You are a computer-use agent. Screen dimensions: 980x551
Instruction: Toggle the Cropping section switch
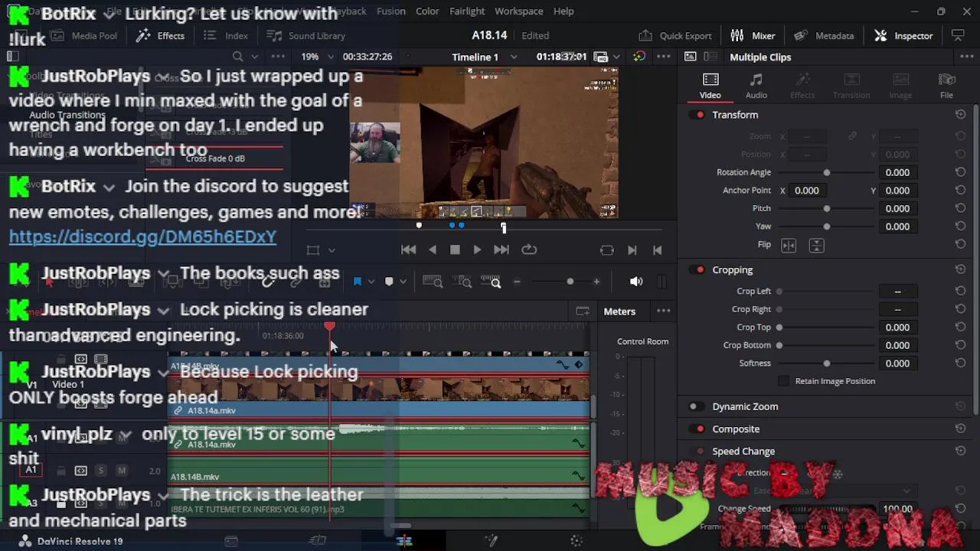coord(698,270)
